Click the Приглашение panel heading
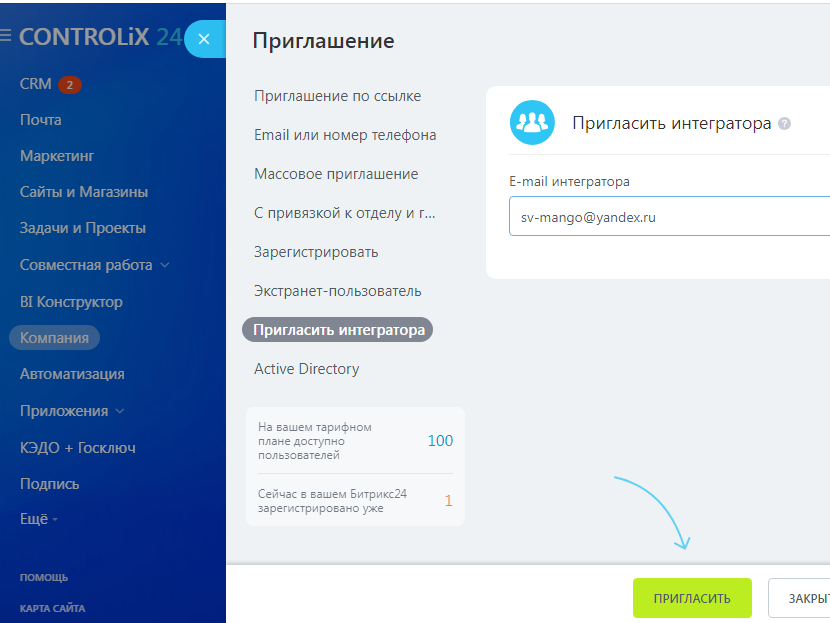Image resolution: width=830 pixels, height=623 pixels. (x=323, y=41)
